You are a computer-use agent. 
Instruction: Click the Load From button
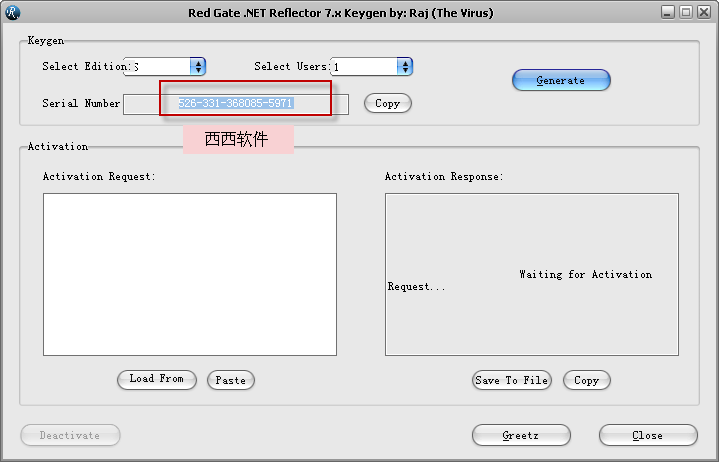pyautogui.click(x=157, y=380)
